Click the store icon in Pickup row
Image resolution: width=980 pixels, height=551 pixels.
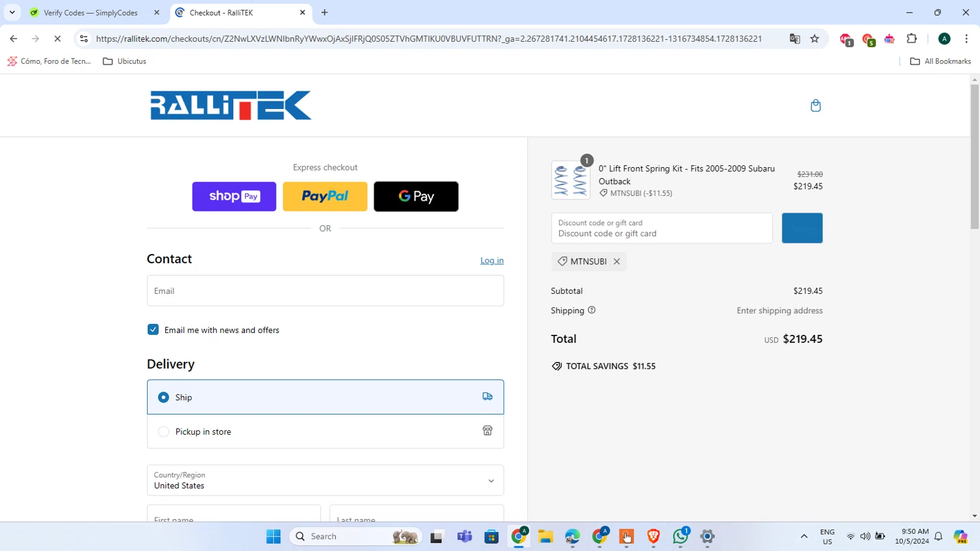[x=487, y=431]
